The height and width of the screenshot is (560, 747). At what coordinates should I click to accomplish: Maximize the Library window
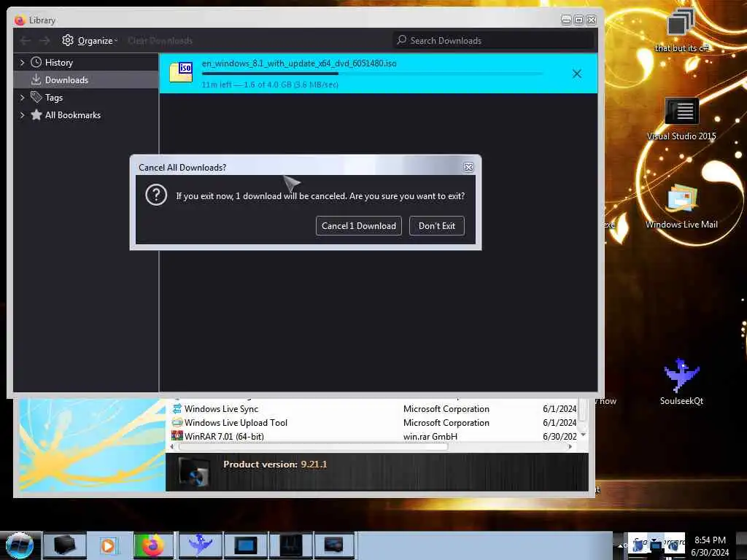(578, 20)
